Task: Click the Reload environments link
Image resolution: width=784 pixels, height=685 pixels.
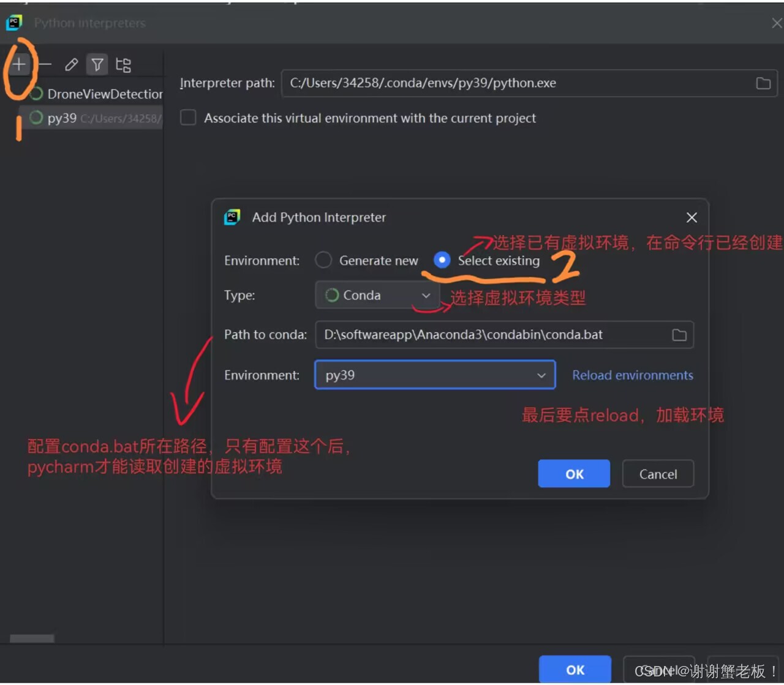Action: (633, 375)
